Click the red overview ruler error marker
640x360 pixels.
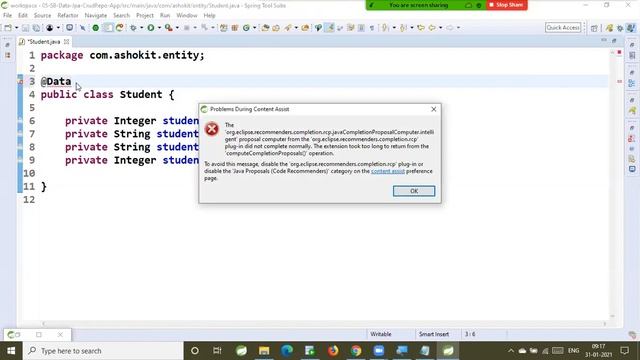tap(619, 82)
